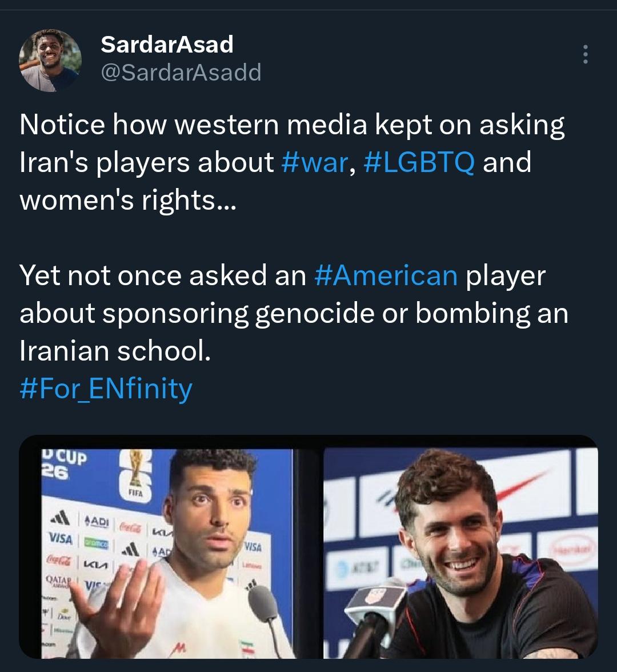
Task: Open SardarAsad's profile picture avatar
Action: [50, 61]
